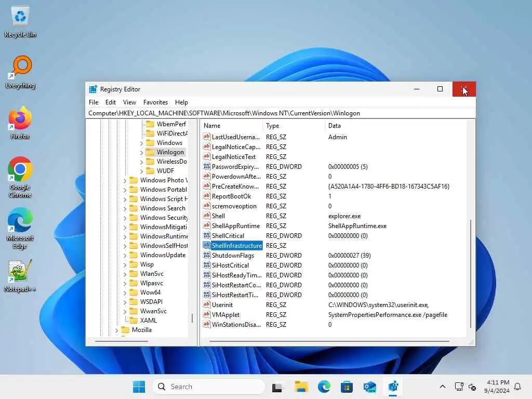Select the Shell string value icon
The height and width of the screenshot is (399, 532).
(207, 216)
